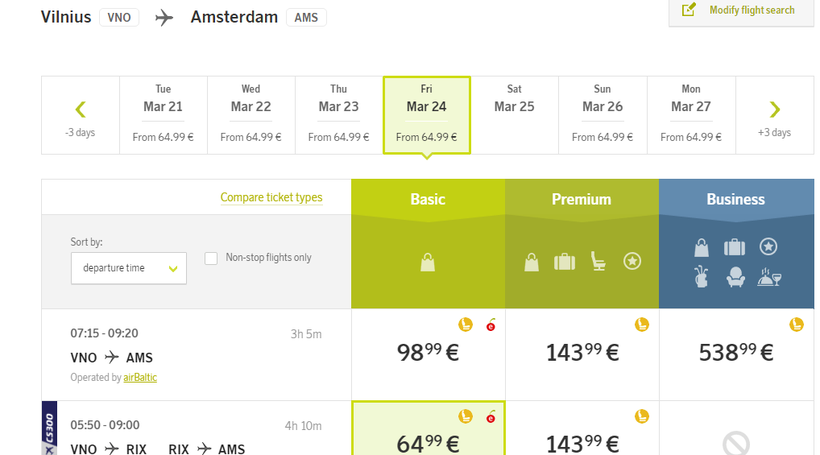Enable Non-stop flights only checkbox
Image resolution: width=820 pixels, height=455 pixels.
211,258
